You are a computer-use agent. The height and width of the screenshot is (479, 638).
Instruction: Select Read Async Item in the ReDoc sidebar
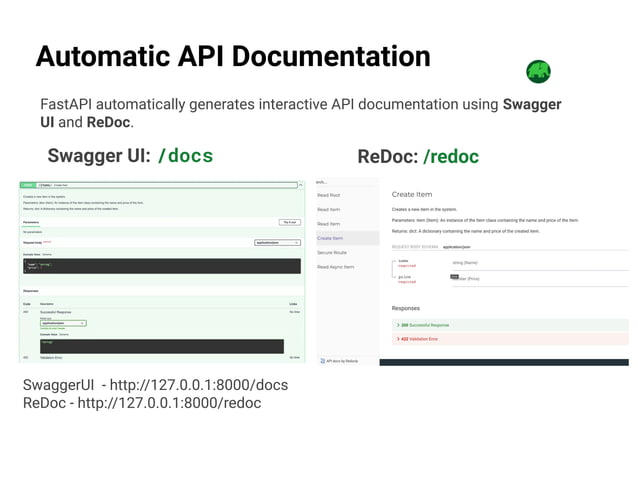[336, 267]
